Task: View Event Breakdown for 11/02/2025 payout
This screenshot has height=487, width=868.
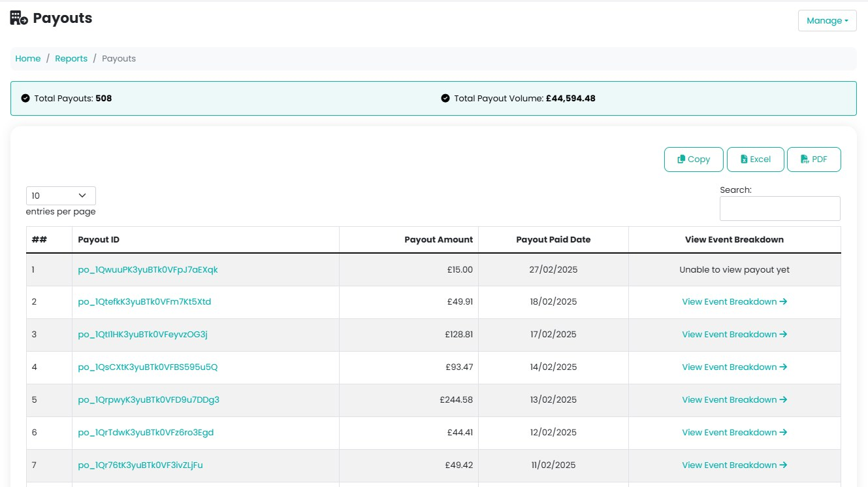Action: (x=734, y=465)
